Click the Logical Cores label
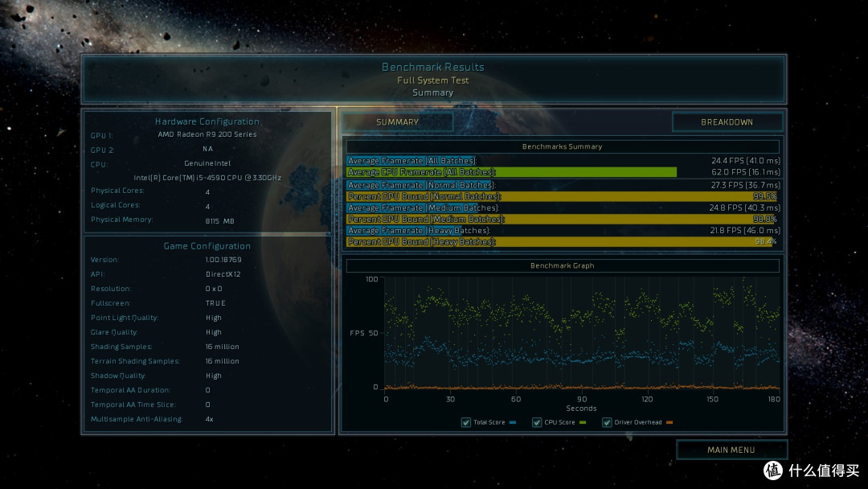Screen dimensions: 868x489 coord(116,205)
